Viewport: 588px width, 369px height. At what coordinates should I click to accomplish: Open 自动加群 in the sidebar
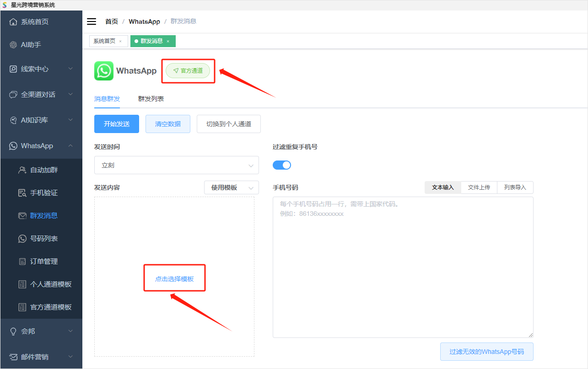point(41,170)
